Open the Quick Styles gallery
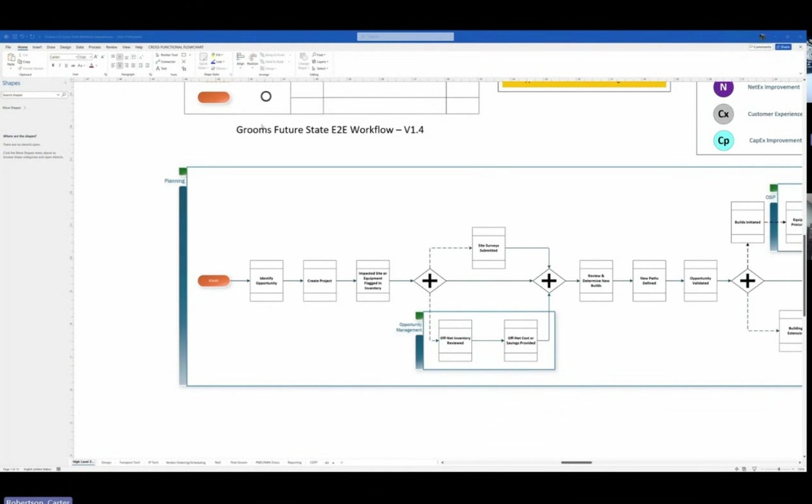Viewport: 812px width, 504px height. [203, 61]
